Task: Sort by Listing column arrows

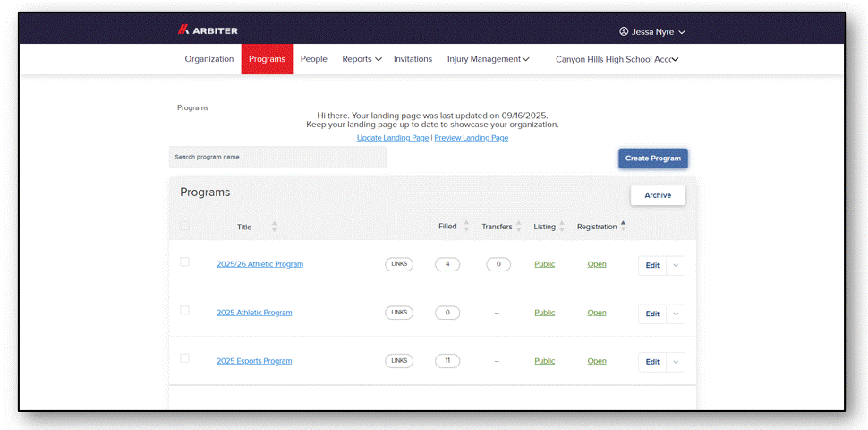Action: [562, 226]
